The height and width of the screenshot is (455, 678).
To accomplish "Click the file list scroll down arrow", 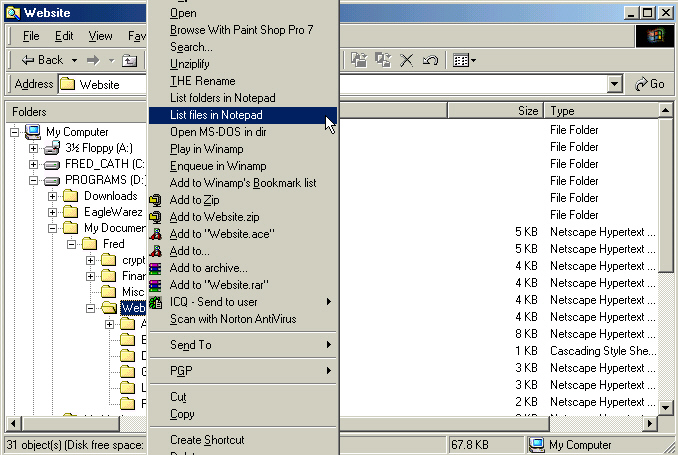I will click(x=665, y=407).
